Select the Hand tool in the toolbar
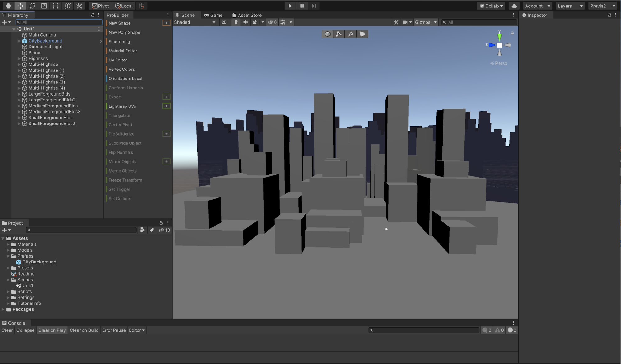 click(x=8, y=6)
